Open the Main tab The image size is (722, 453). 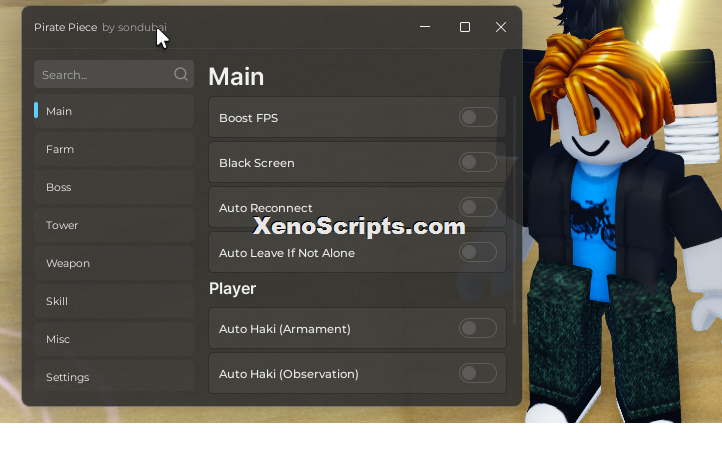pyautogui.click(x=114, y=111)
